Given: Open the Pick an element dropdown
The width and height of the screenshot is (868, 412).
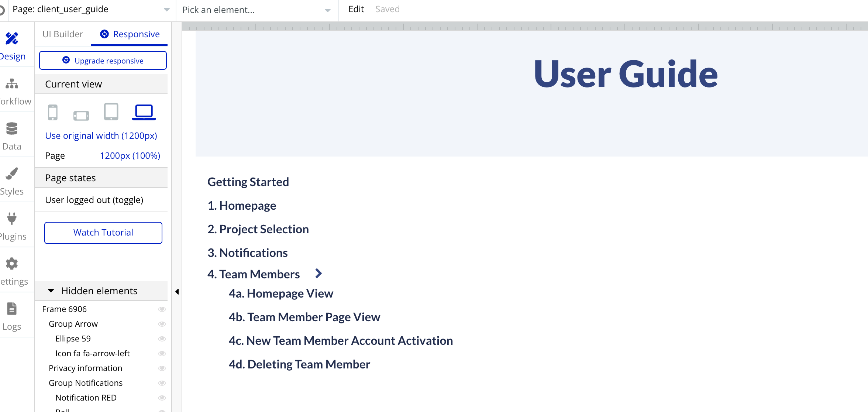Looking at the screenshot, I should pyautogui.click(x=256, y=10).
